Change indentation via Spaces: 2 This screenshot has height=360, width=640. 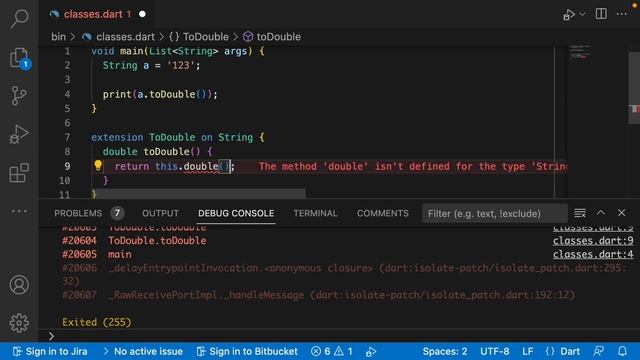point(445,351)
